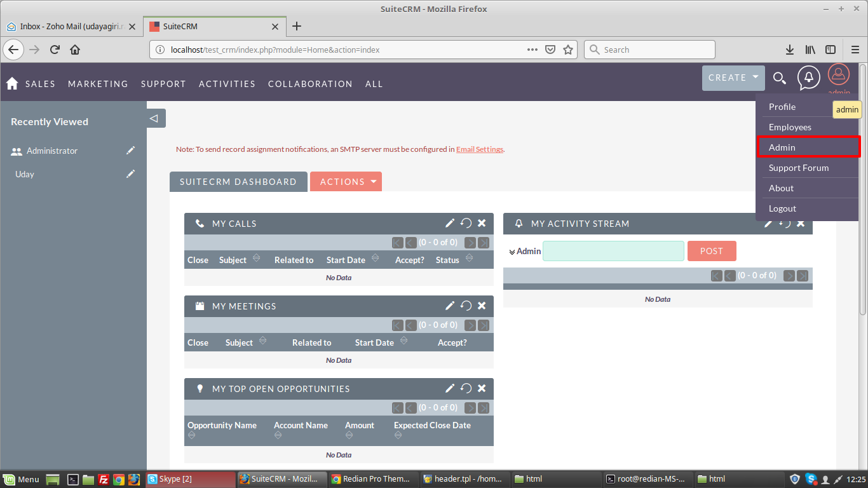Switch to Skype taskbar item

tap(190, 479)
